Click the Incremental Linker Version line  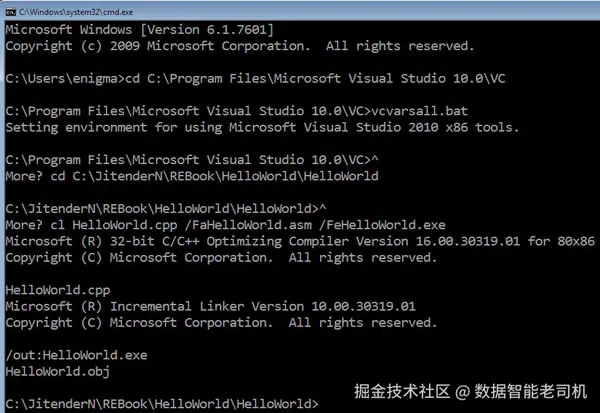pyautogui.click(x=210, y=306)
